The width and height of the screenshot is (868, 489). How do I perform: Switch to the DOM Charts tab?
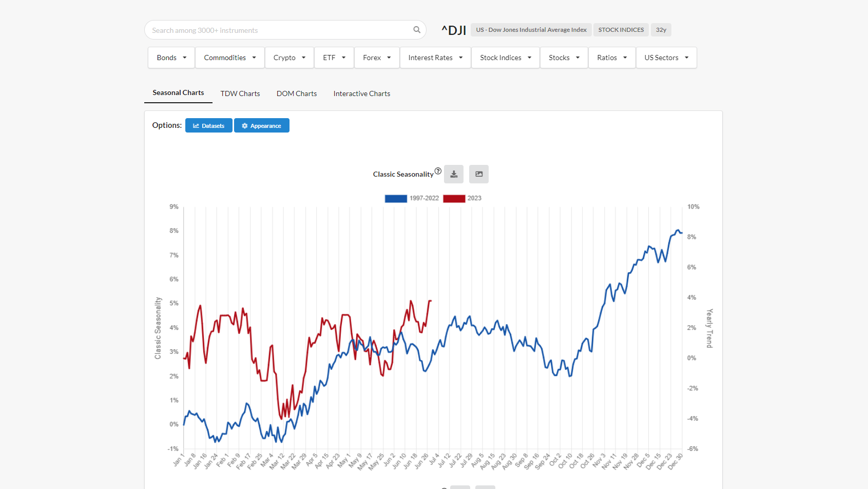pos(297,93)
